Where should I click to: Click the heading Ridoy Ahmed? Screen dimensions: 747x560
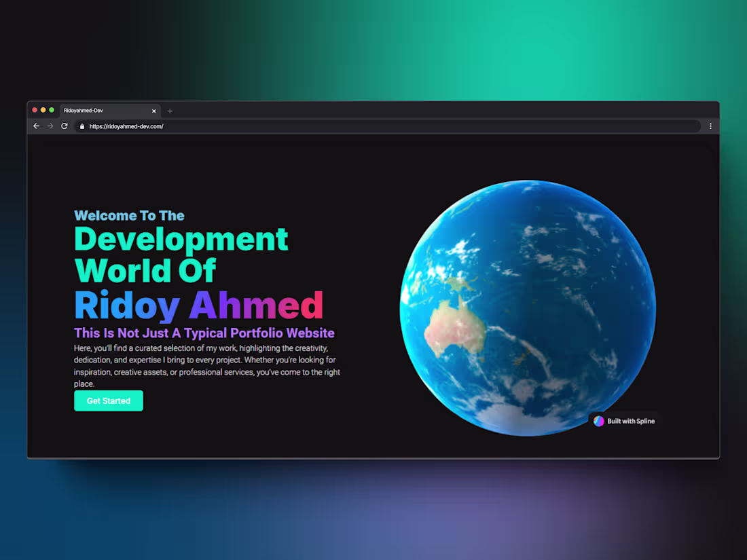(x=198, y=305)
